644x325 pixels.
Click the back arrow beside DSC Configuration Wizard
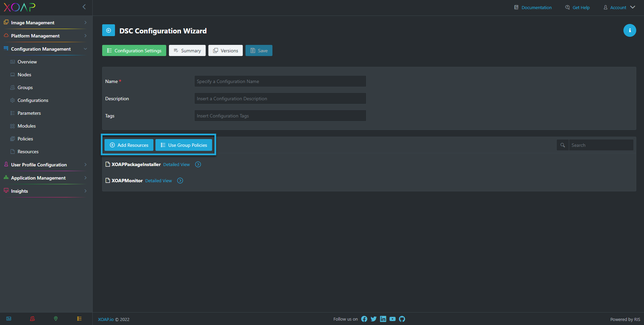(x=109, y=30)
